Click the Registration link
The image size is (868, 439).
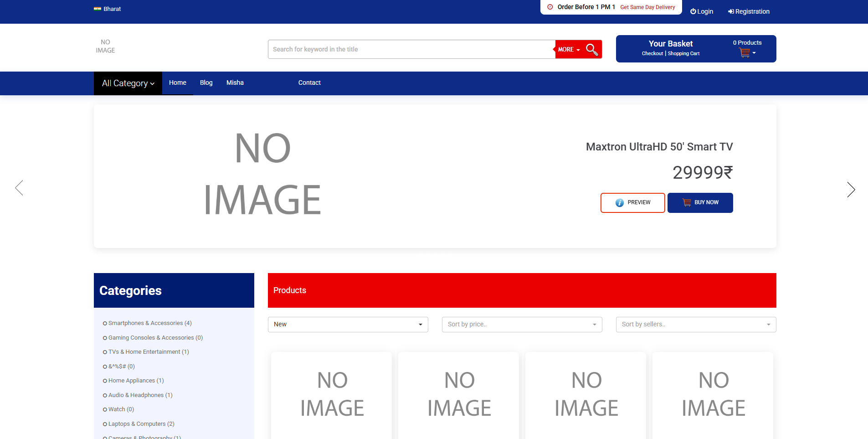tap(749, 11)
